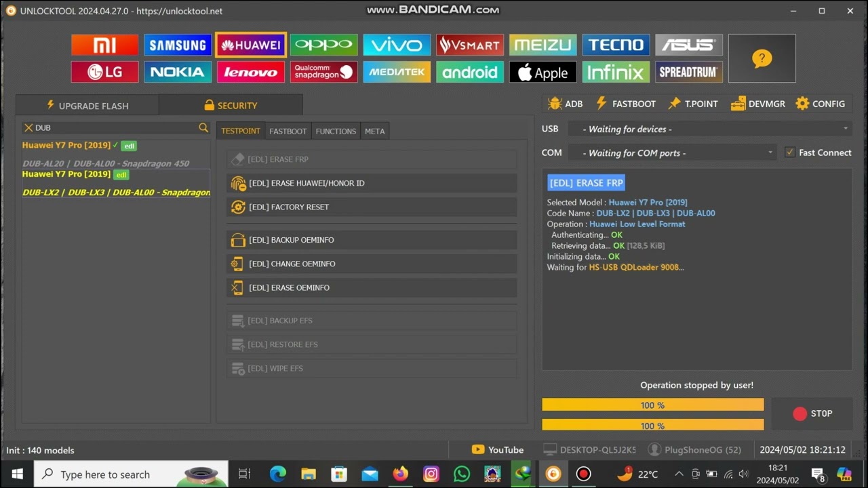Open the yellow question mark help box
The image size is (868, 488).
point(762,58)
